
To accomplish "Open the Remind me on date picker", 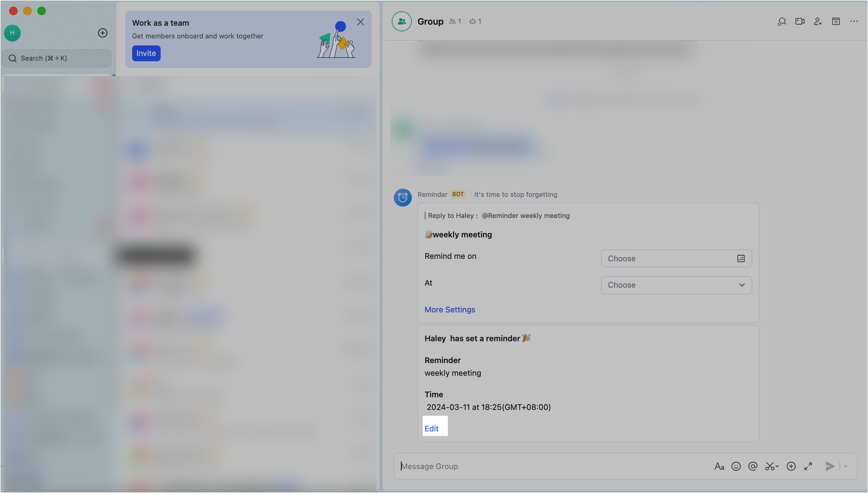I will (x=676, y=258).
